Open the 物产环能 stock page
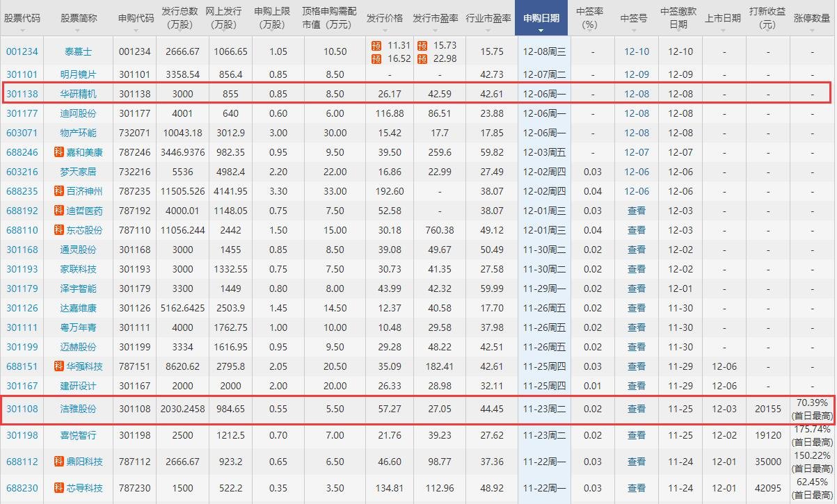The image size is (837, 504). (79, 133)
